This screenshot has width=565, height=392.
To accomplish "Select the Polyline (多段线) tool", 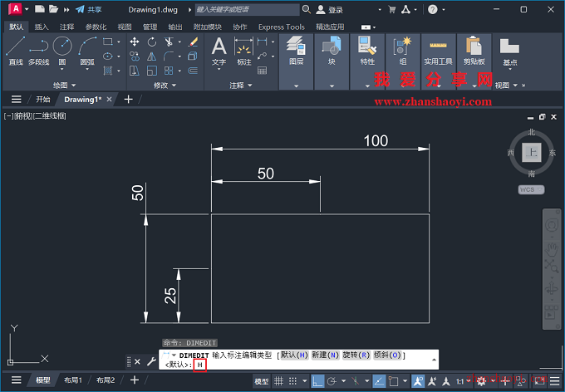I will pyautogui.click(x=38, y=51).
